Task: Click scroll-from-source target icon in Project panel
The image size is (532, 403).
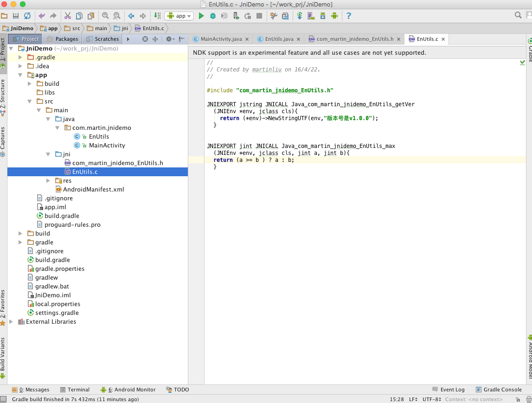Action: coord(145,39)
